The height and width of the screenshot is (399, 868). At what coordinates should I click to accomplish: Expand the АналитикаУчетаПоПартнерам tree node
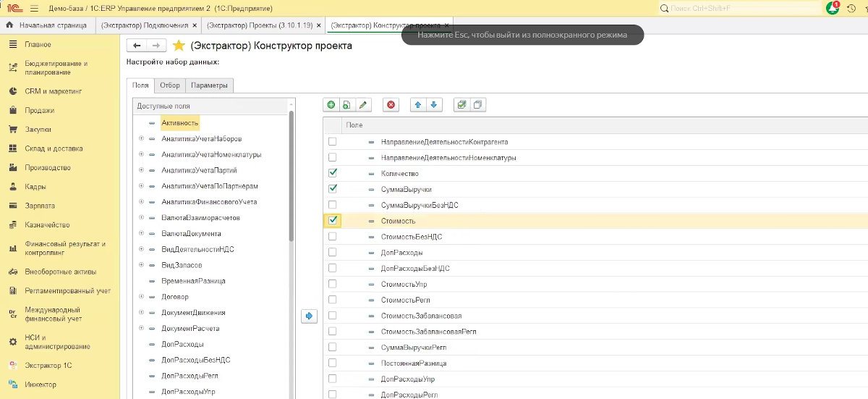140,186
